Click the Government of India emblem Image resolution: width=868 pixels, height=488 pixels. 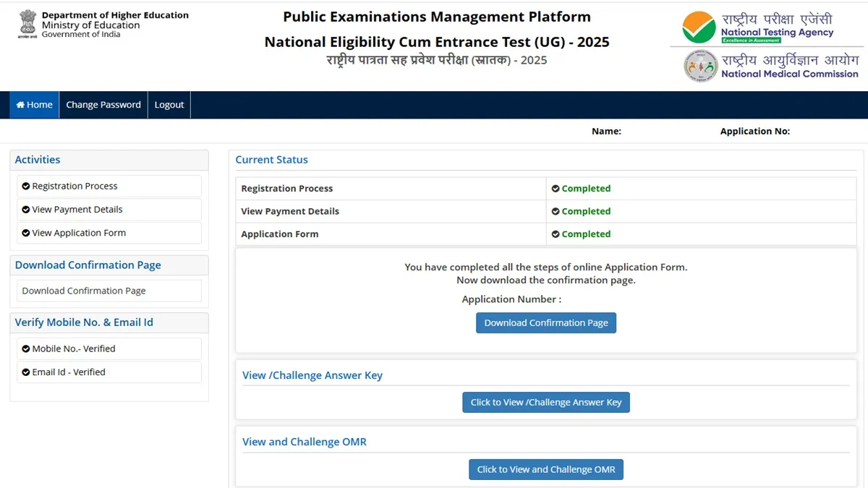pos(27,25)
